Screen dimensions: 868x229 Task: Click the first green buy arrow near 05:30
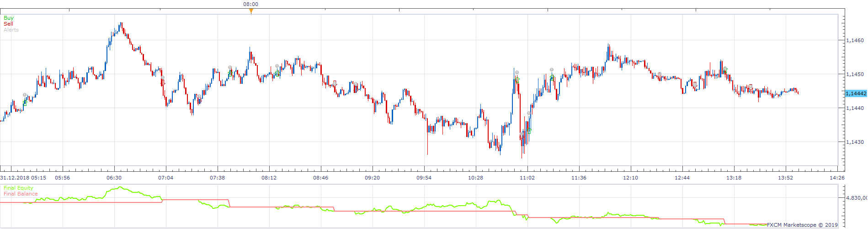coord(25,103)
